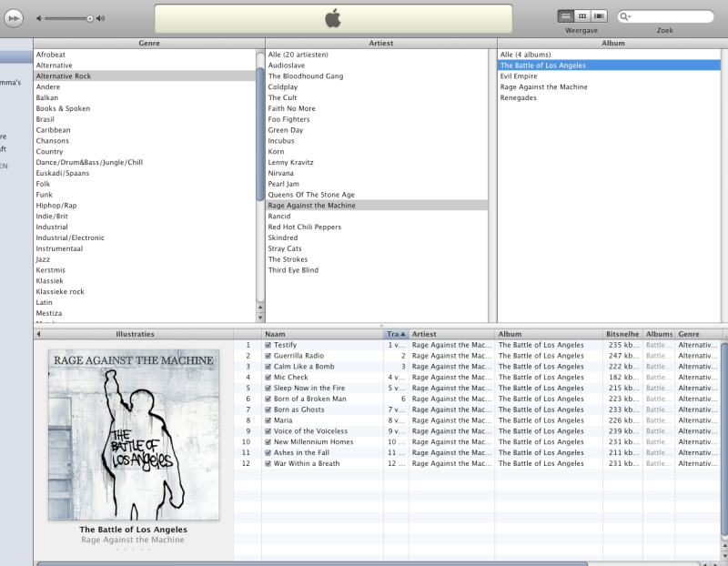Uncheck the Voice of the Voiceless checkbox
Image resolution: width=728 pixels, height=566 pixels.
pos(268,431)
